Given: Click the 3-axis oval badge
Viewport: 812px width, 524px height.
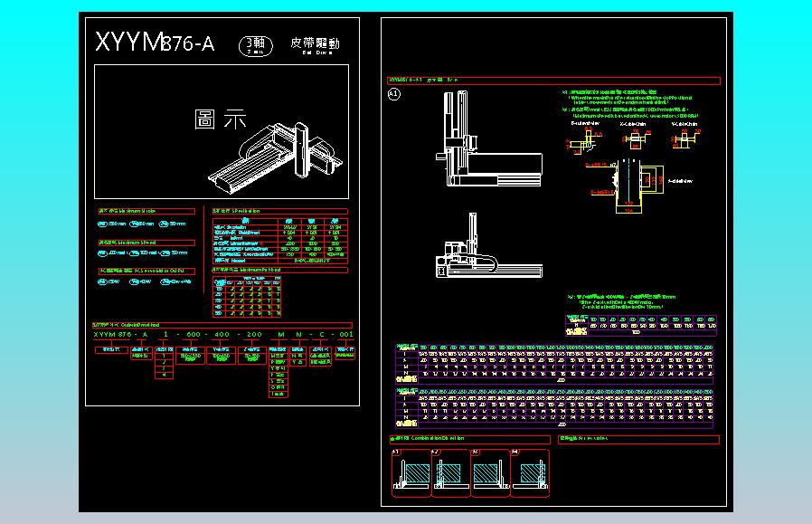Looking at the screenshot, I should 255,44.
